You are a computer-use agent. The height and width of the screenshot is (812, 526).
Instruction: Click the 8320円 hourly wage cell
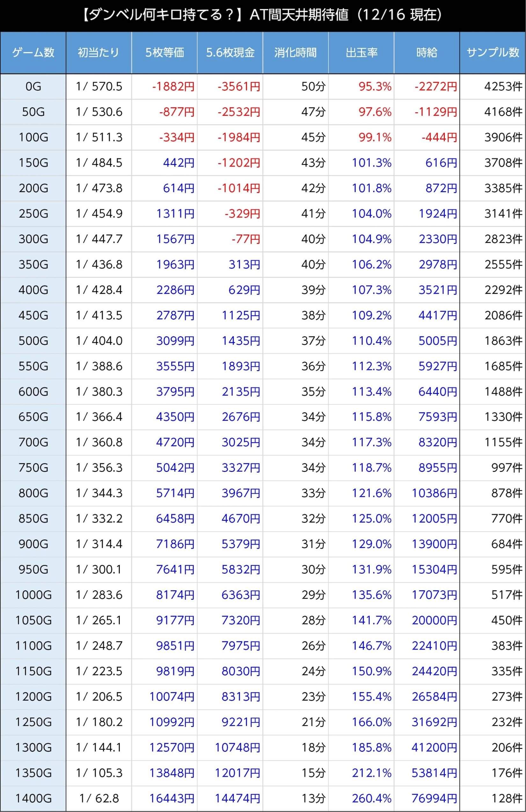click(427, 442)
